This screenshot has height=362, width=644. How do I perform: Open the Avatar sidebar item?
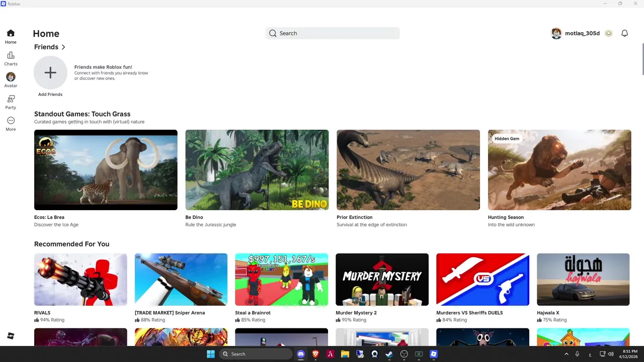point(11,80)
